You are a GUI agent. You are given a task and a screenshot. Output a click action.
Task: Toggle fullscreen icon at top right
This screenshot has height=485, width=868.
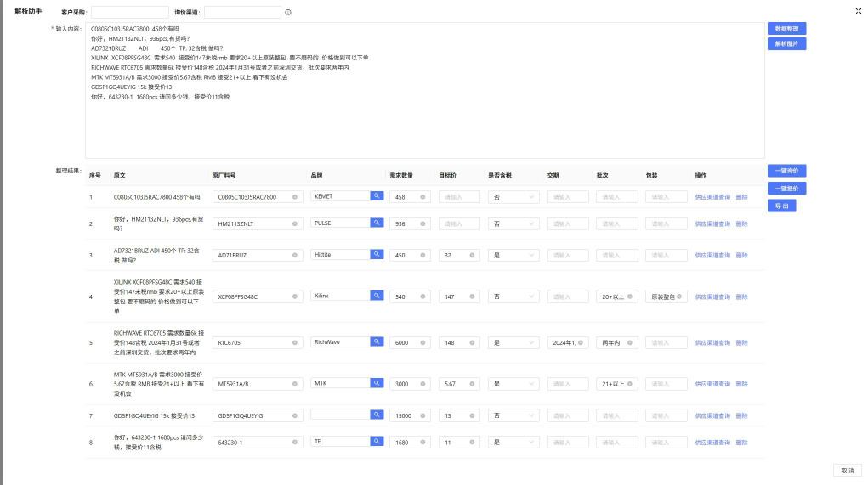coord(857,11)
